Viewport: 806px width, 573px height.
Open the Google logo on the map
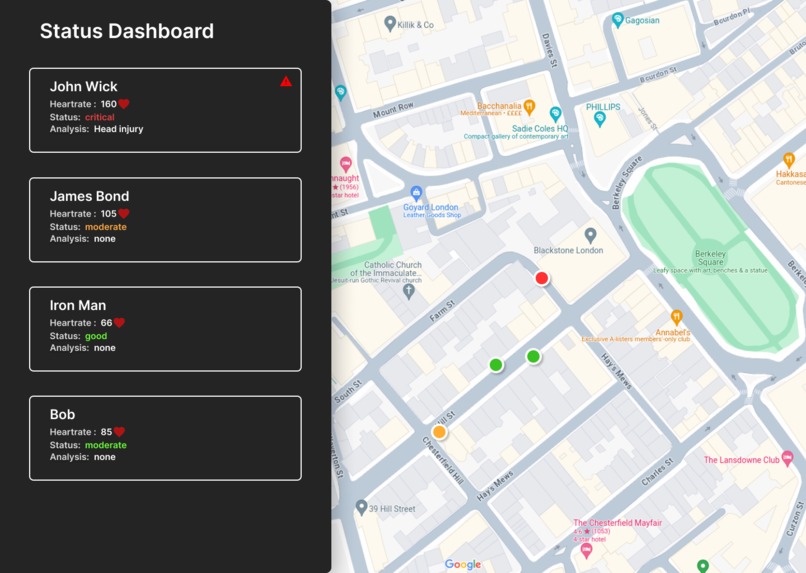(463, 564)
